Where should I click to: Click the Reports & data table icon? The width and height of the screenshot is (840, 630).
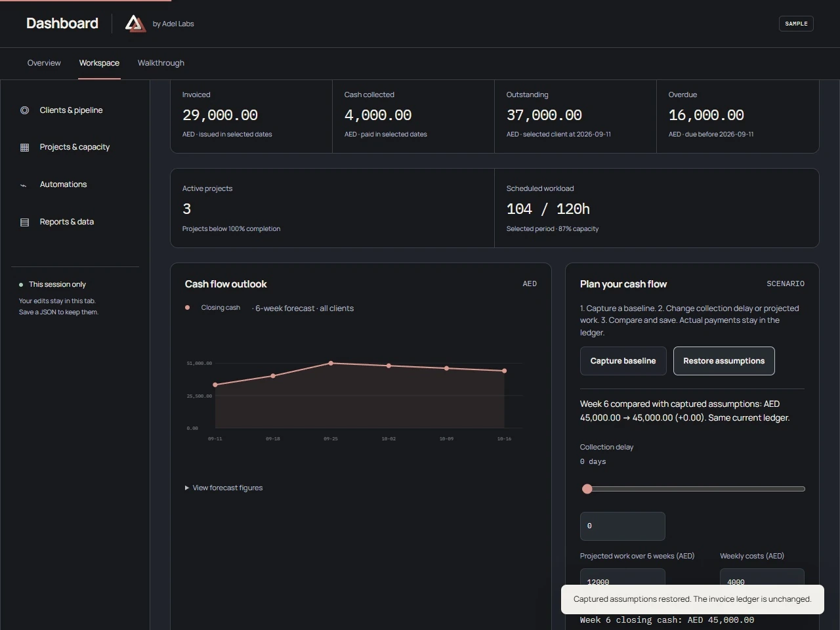pos(24,222)
